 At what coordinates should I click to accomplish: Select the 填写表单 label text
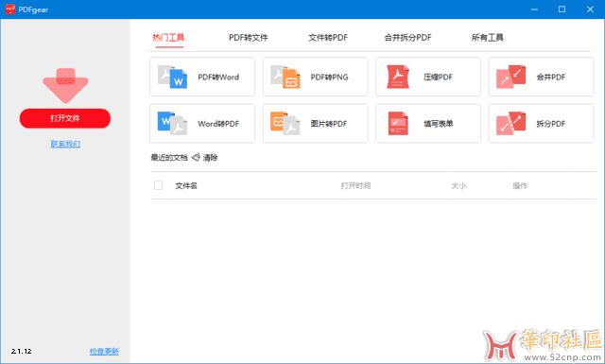(439, 124)
